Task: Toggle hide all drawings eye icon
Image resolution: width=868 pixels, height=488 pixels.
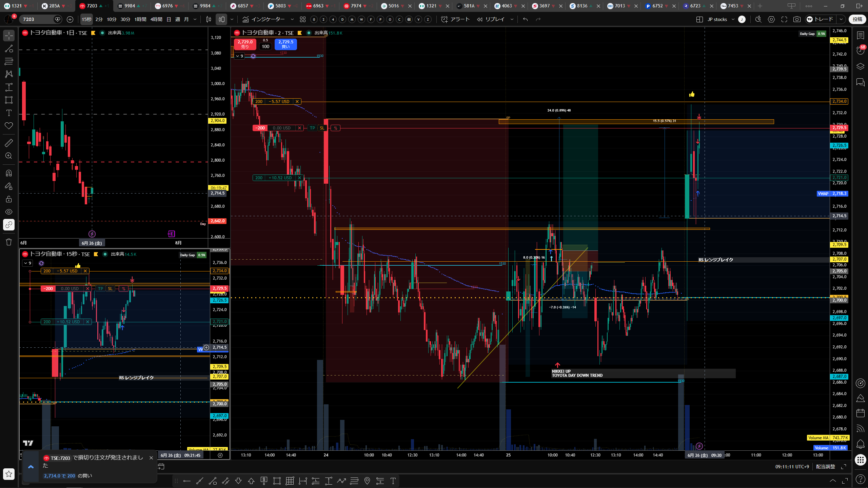Action: (x=9, y=212)
